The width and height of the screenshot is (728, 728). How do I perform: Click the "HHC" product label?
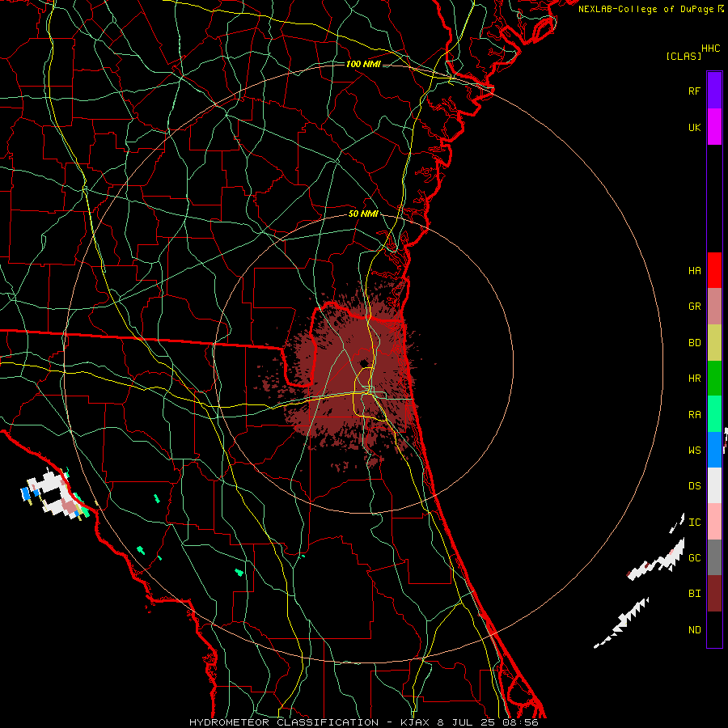(x=711, y=49)
